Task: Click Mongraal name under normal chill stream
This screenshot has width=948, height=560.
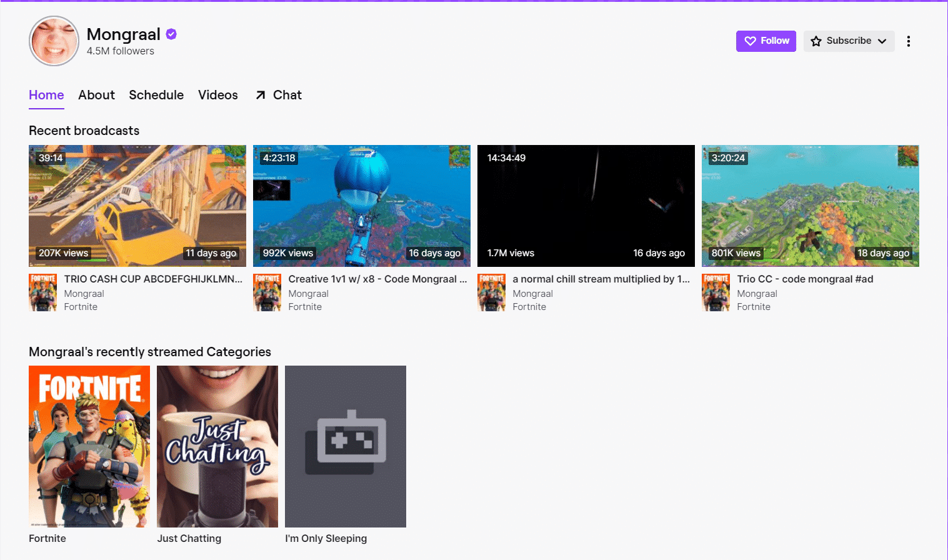Action: [x=532, y=294]
